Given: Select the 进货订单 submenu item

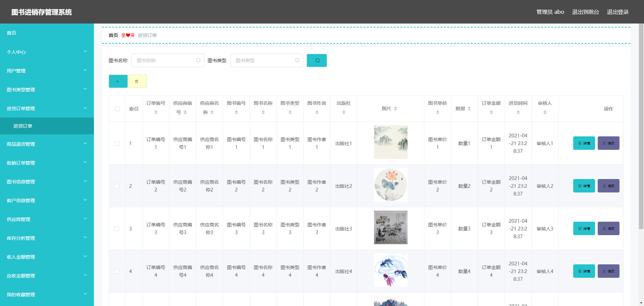Looking at the screenshot, I should pos(47,126).
